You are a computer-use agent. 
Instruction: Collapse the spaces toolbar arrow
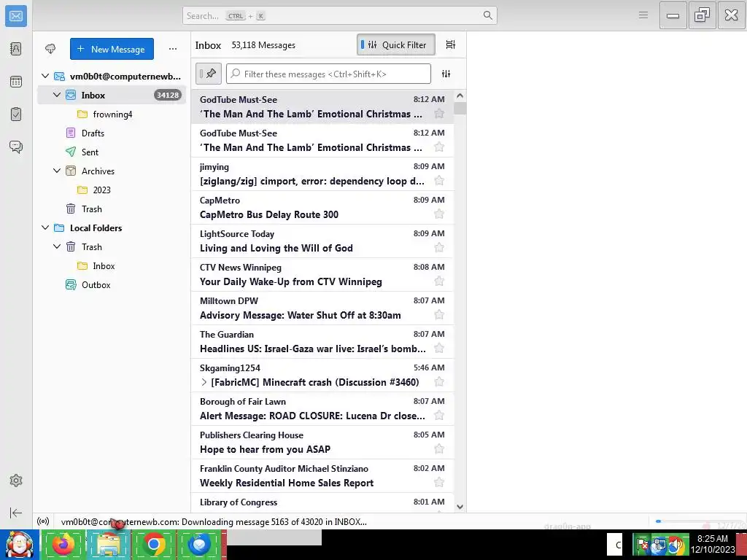pos(16,513)
